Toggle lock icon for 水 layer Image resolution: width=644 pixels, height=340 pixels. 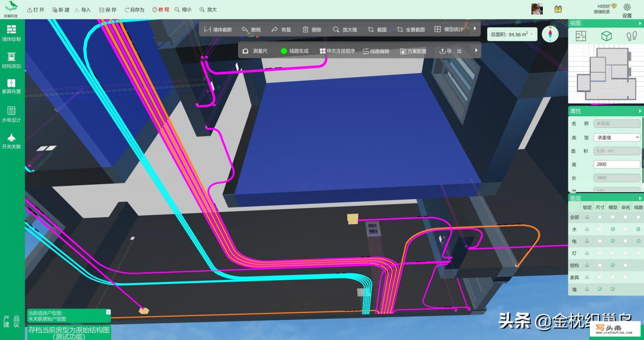(x=587, y=229)
